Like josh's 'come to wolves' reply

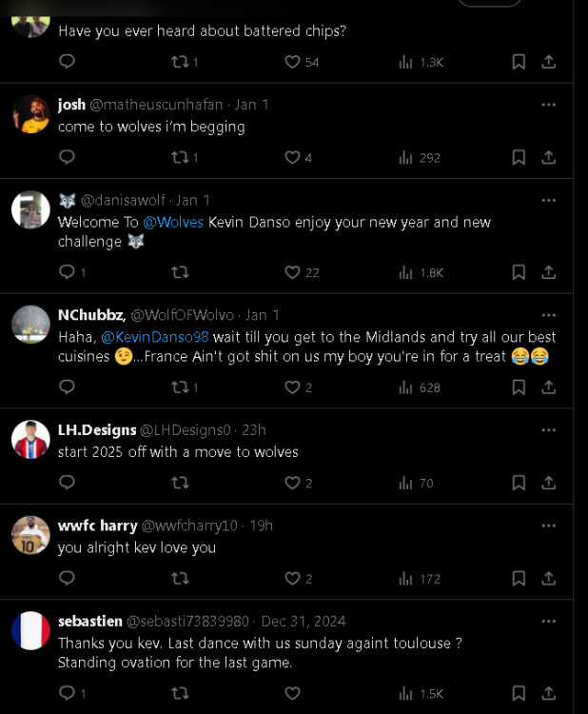pyautogui.click(x=293, y=157)
